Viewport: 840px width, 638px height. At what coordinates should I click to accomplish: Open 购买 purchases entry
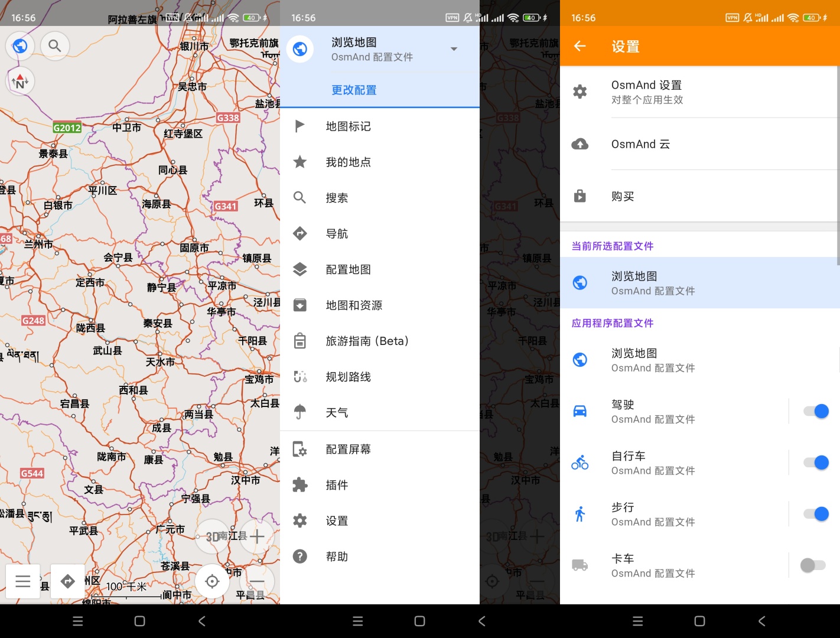[623, 196]
